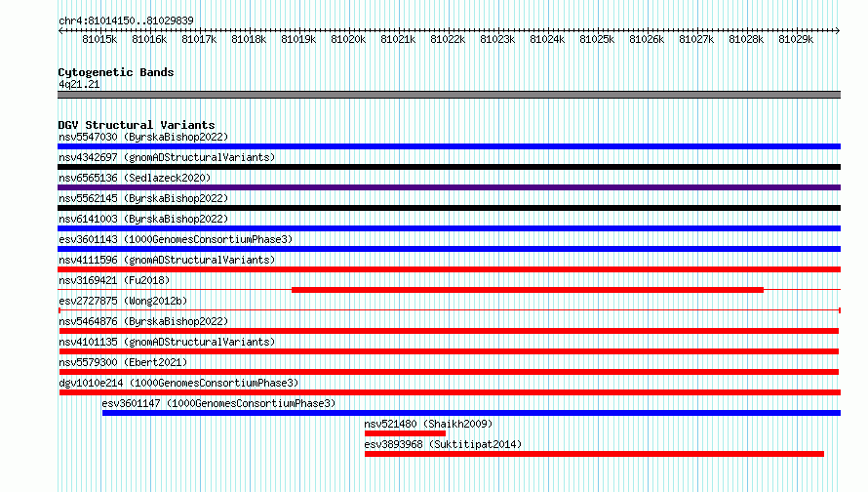Screen dimensions: 868x492
Task: Click the thick red nsv3169421 bar
Action: click(528, 290)
